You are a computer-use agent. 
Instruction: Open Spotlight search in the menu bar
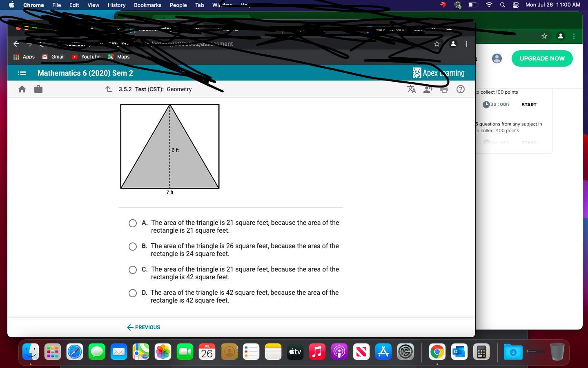click(x=502, y=5)
